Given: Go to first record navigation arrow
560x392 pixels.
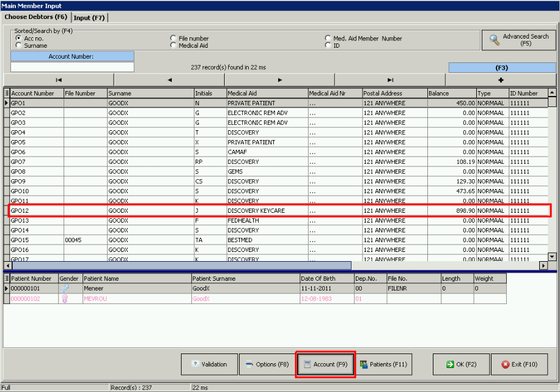Looking at the screenshot, I should (x=59, y=80).
